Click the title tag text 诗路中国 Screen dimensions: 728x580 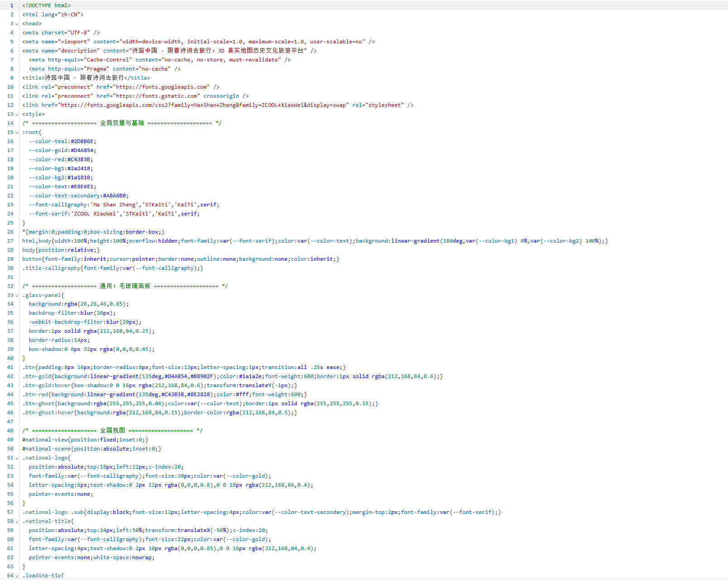pos(57,78)
